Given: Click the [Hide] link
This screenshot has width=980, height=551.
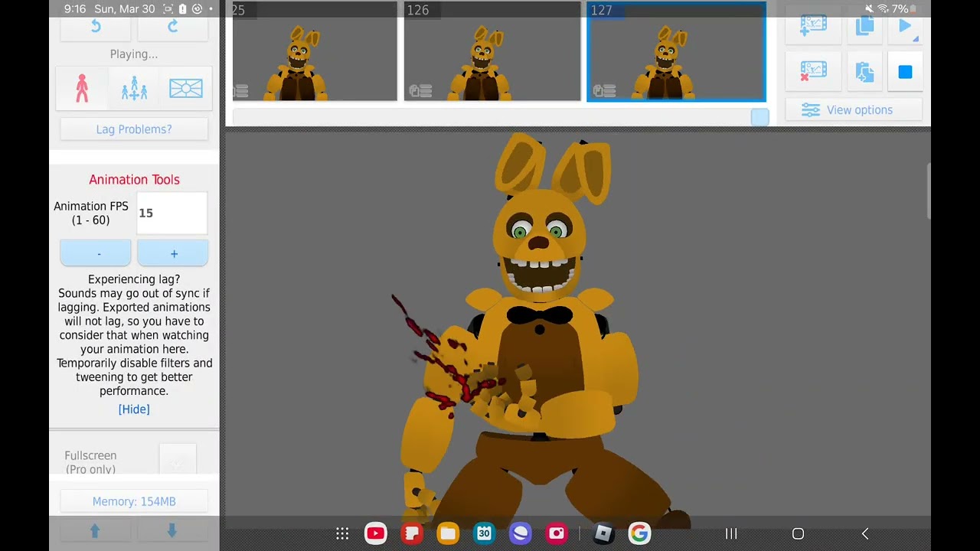Looking at the screenshot, I should coord(134,409).
